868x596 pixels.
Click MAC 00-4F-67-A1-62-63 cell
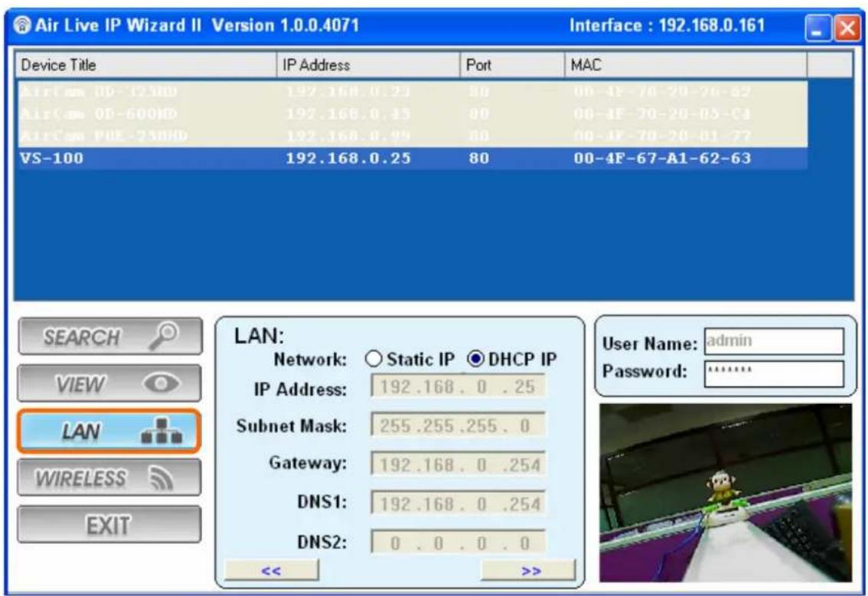click(x=662, y=158)
